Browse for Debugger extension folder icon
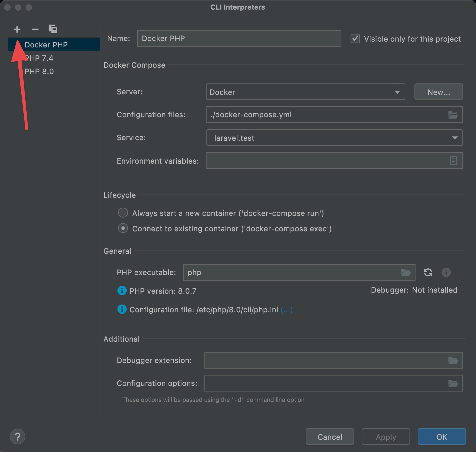476x452 pixels. (x=453, y=361)
